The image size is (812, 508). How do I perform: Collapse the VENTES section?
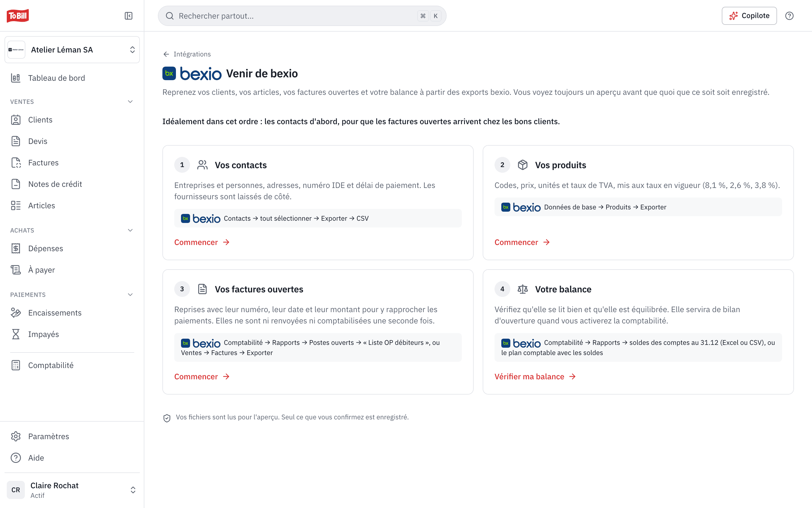coord(131,102)
